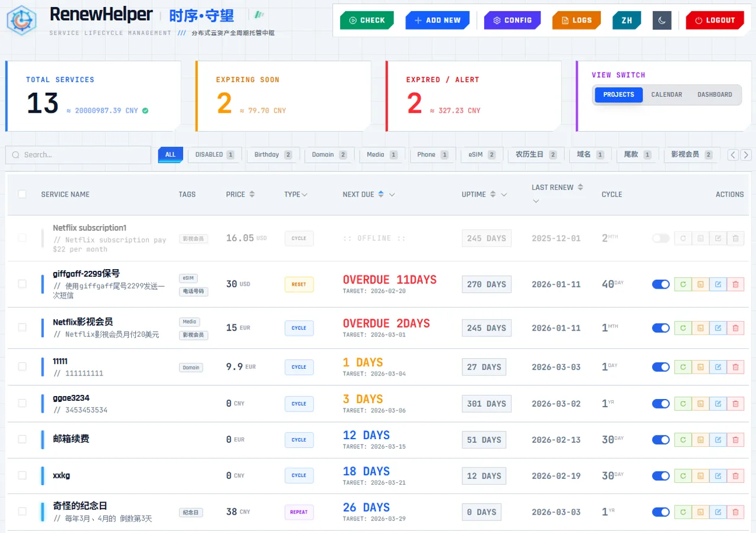Screen dimensions: 756x533
Task: Click the RenewHelper logo icon
Action: [21, 19]
